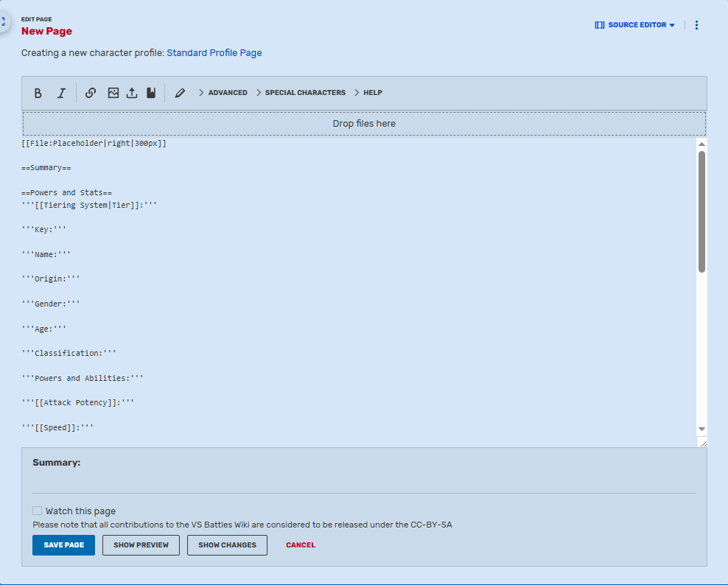This screenshot has width=728, height=585.
Task: Click the New Page title heading
Action: pyautogui.click(x=46, y=31)
